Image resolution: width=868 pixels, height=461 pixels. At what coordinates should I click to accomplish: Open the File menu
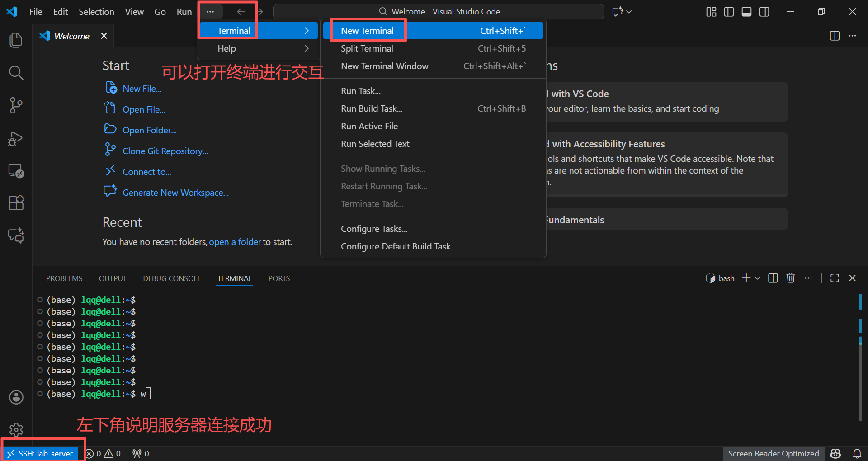(36, 12)
